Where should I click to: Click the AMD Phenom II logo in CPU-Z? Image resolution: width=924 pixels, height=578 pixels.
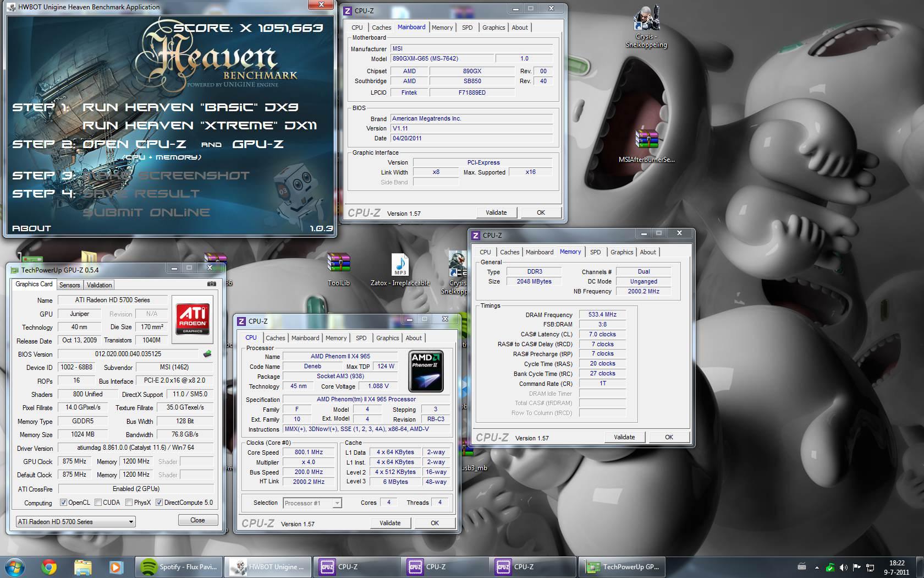click(426, 372)
